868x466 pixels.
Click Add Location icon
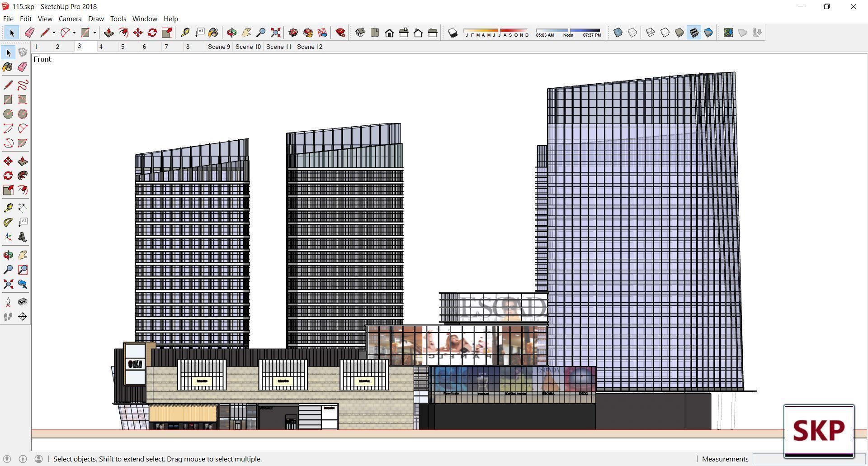point(728,33)
